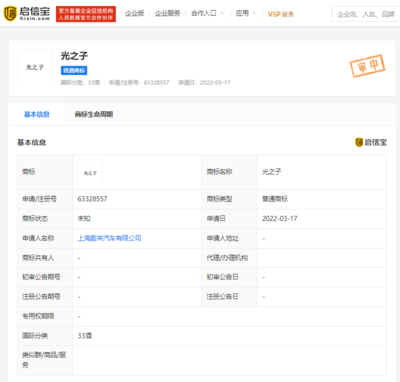The height and width of the screenshot is (382, 400).
Task: Expand the 应用 dropdown
Action: click(245, 13)
